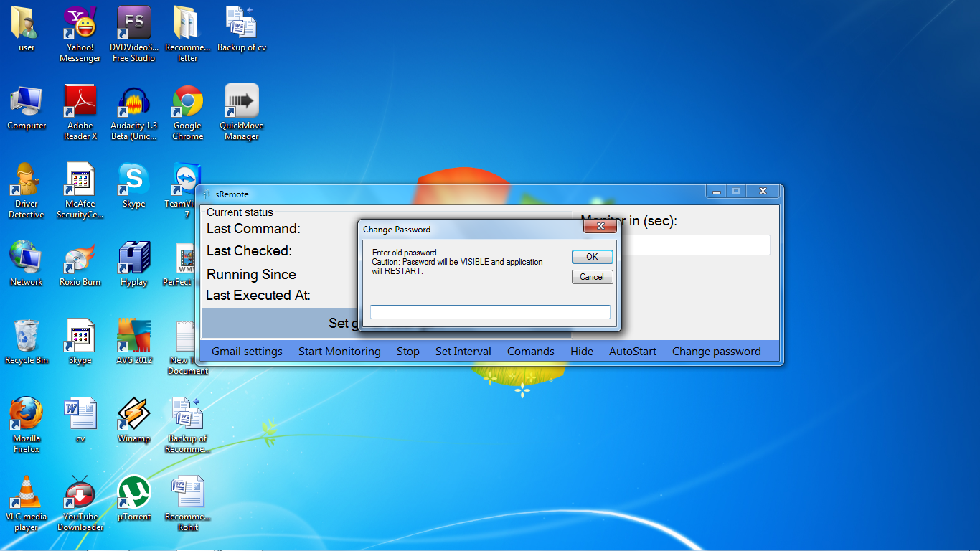Click the "Last Command:" label
Viewport: 980px width, 551px height.
253,229
